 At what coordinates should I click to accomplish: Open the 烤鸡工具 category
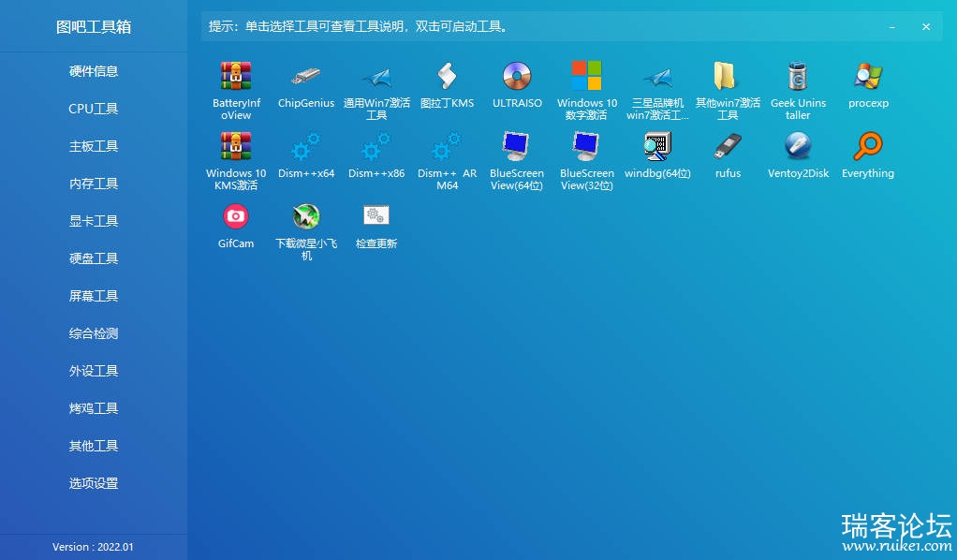coord(94,408)
